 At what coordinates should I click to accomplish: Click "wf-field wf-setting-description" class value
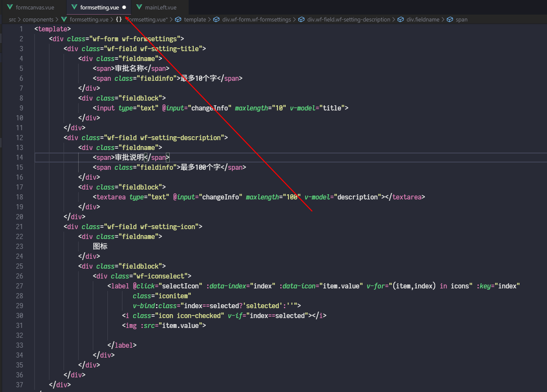[x=164, y=138]
